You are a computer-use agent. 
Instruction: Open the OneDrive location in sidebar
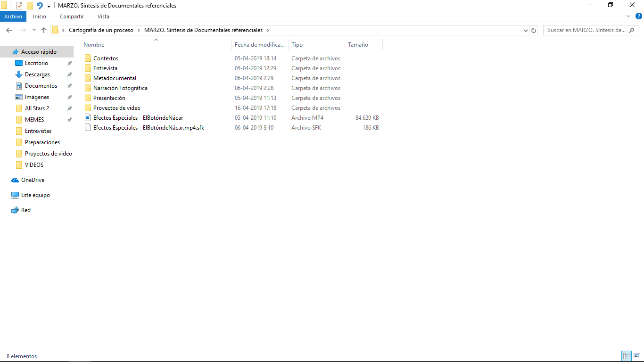[33, 180]
